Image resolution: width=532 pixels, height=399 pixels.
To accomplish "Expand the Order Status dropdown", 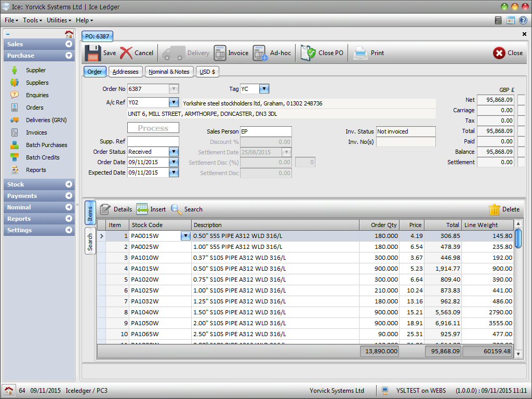I will [174, 151].
